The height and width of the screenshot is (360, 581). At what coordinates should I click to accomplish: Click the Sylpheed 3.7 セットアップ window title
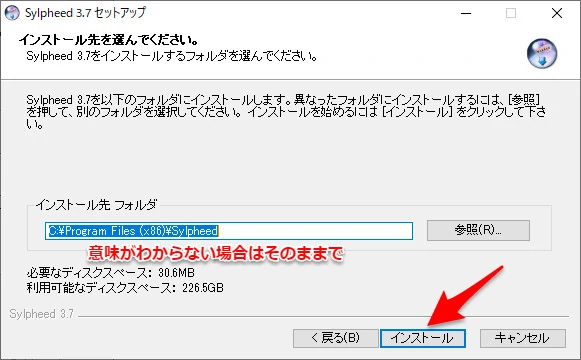pyautogui.click(x=85, y=13)
